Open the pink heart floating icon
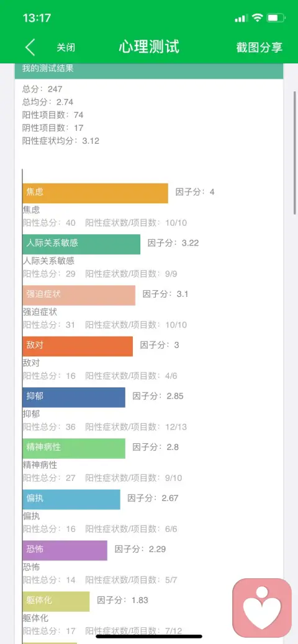This screenshot has width=298, height=644. pos(262,608)
